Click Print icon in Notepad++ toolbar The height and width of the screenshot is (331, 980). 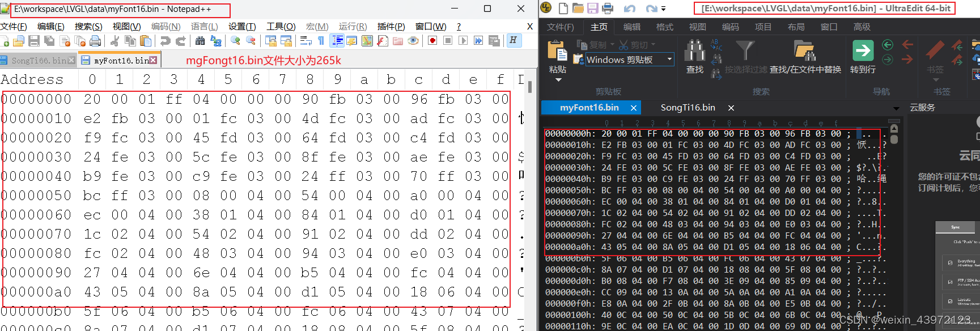95,41
